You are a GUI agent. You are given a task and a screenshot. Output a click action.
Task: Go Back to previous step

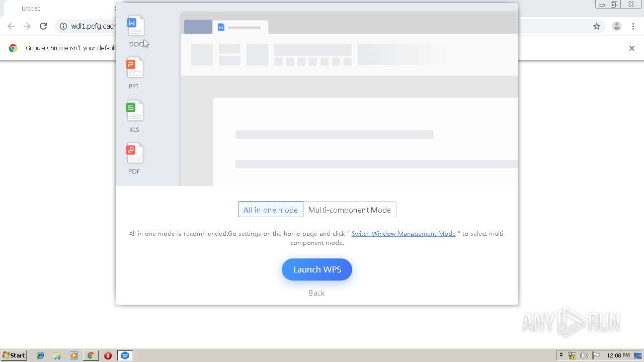[316, 293]
